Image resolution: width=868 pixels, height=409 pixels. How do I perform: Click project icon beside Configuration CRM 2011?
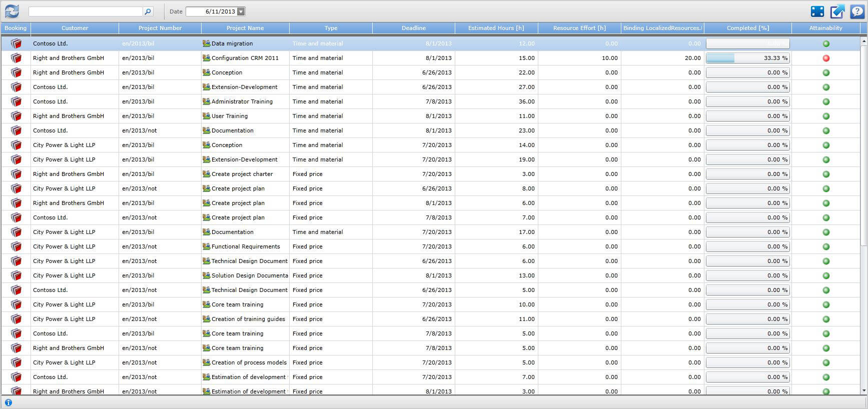click(x=206, y=58)
